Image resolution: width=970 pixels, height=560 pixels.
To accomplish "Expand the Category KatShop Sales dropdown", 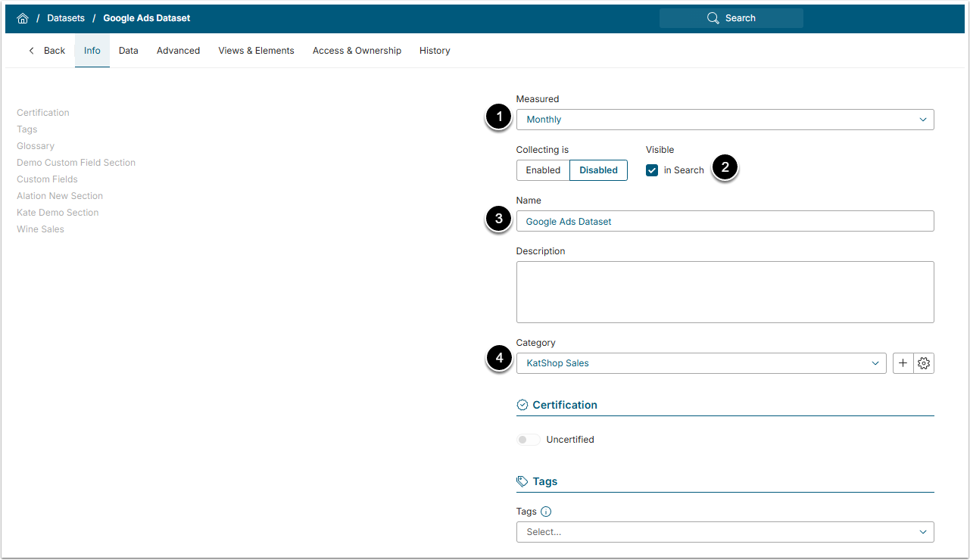I will pyautogui.click(x=700, y=363).
